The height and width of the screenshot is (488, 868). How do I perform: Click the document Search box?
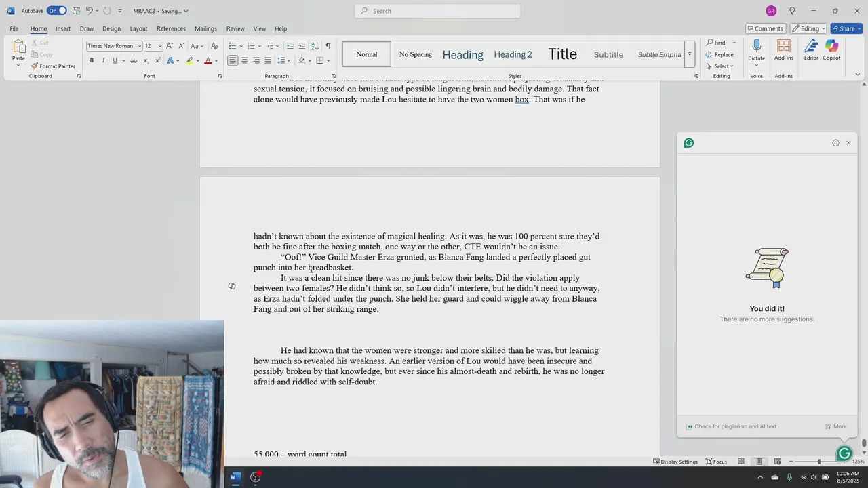coord(437,11)
